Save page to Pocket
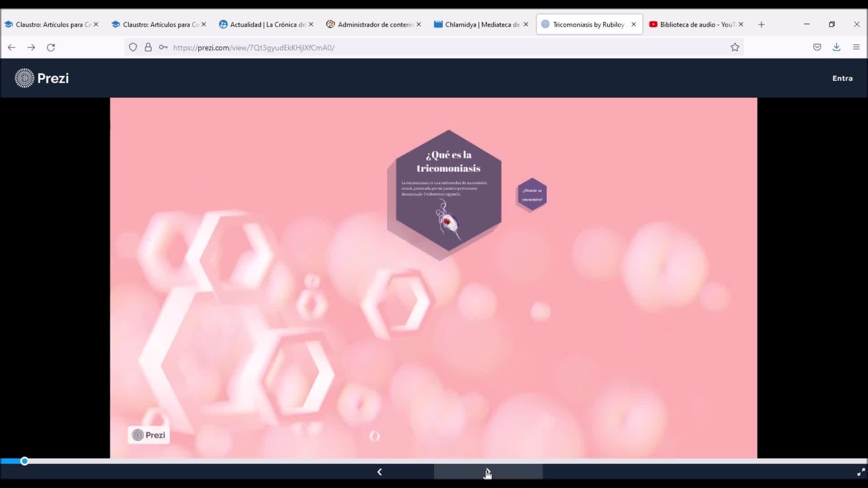Image resolution: width=868 pixels, height=488 pixels. click(x=817, y=47)
